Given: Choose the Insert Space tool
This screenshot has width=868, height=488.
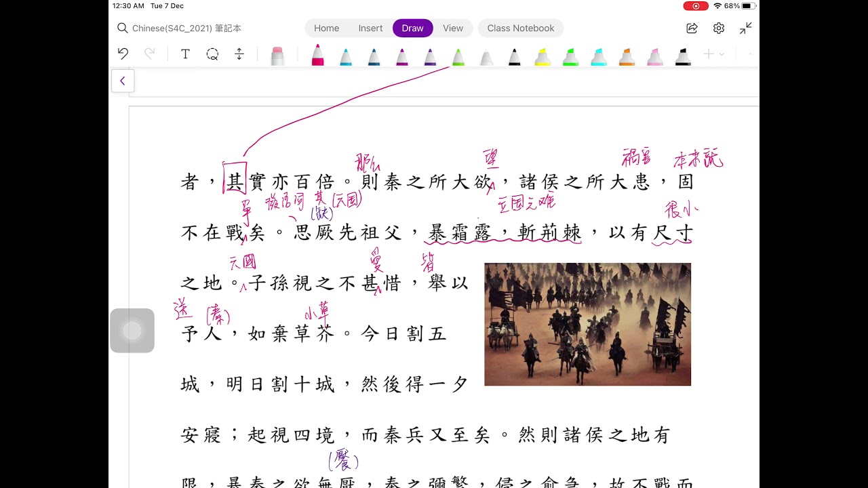Looking at the screenshot, I should [239, 54].
